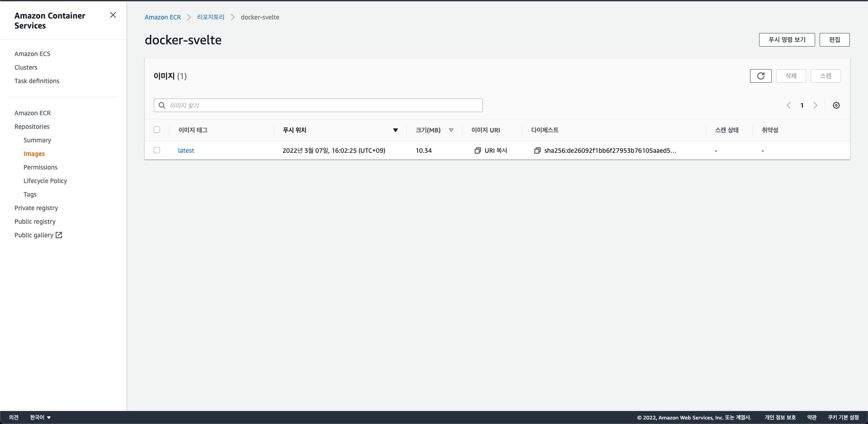
Task: Open the latest image tag link
Action: click(186, 151)
